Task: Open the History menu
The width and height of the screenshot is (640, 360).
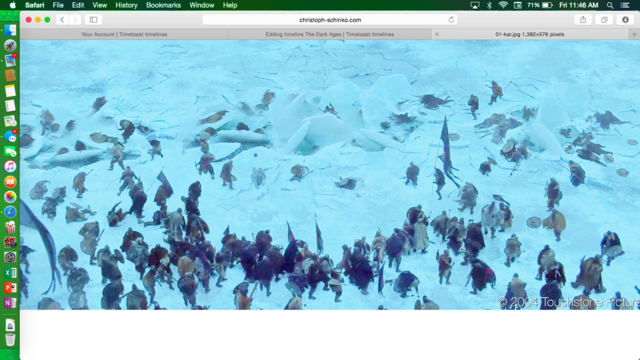Action: pyautogui.click(x=126, y=5)
